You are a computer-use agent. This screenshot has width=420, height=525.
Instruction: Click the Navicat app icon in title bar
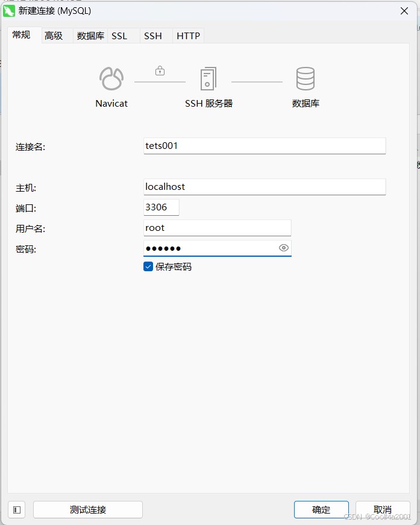coord(9,11)
